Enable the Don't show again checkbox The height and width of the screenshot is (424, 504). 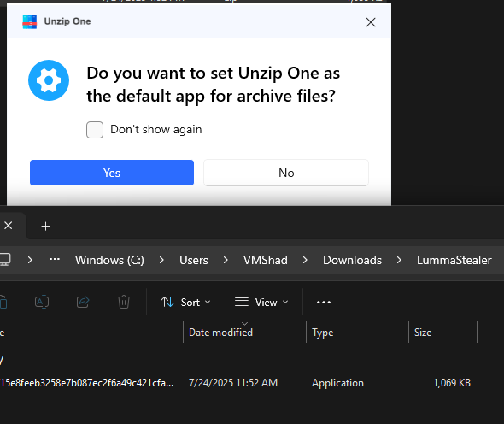click(x=95, y=130)
